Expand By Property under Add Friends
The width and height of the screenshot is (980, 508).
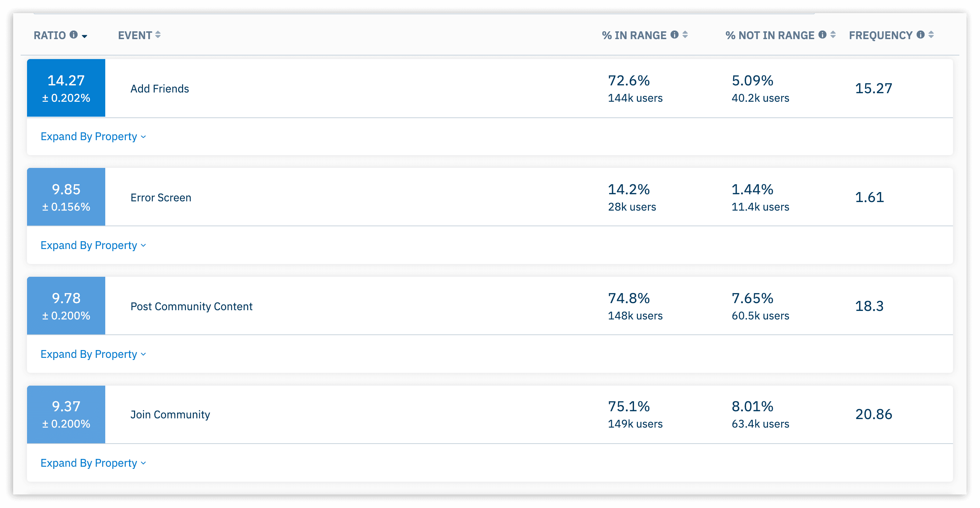[93, 137]
